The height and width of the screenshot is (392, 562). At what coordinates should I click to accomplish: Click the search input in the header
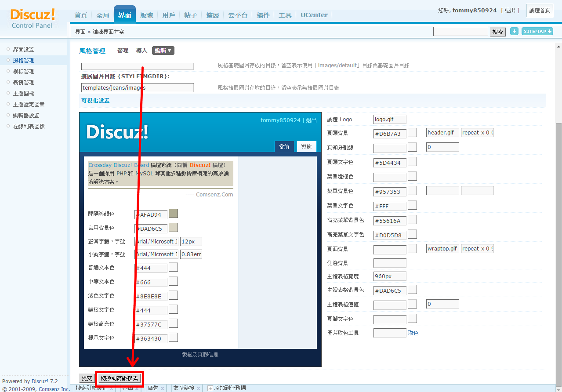pyautogui.click(x=460, y=32)
